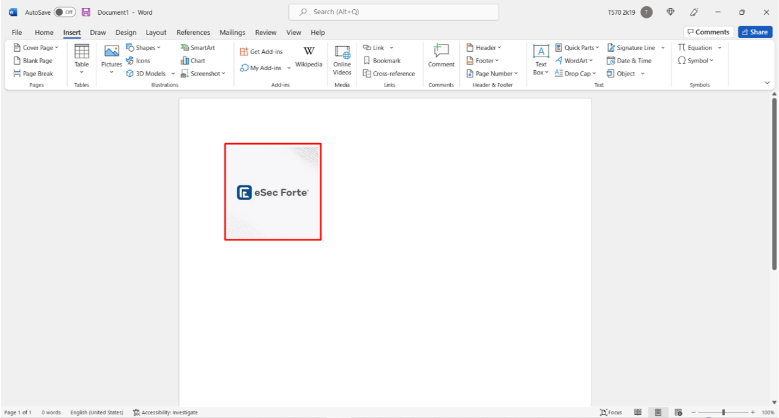779x418 pixels.
Task: Click the zoom out minus button
Action: tap(694, 413)
